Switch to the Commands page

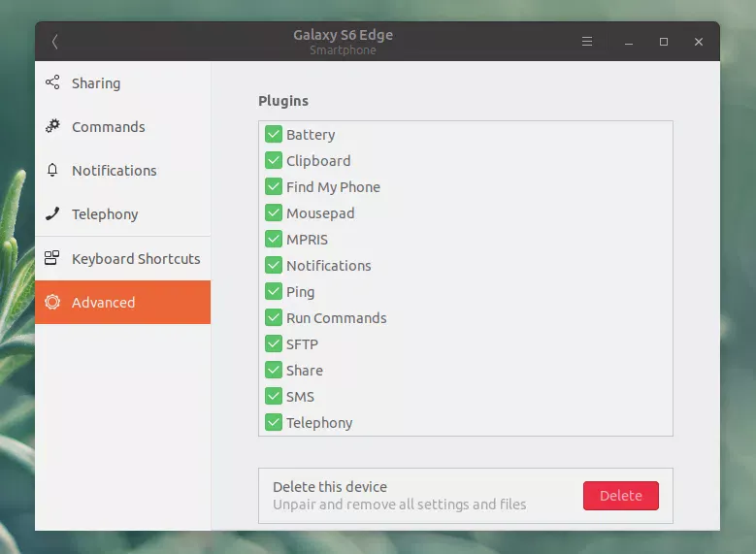click(x=122, y=126)
